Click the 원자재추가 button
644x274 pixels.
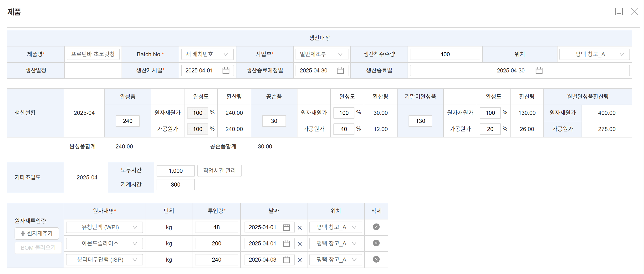click(37, 233)
